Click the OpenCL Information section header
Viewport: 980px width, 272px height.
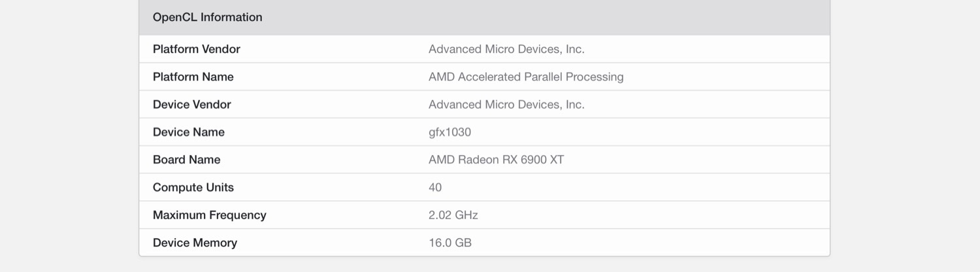(x=207, y=18)
